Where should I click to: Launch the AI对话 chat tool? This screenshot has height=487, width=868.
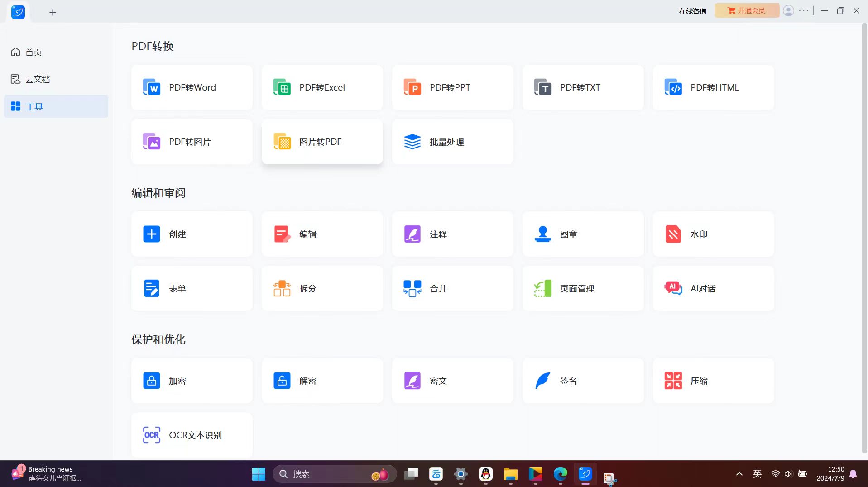pos(713,288)
